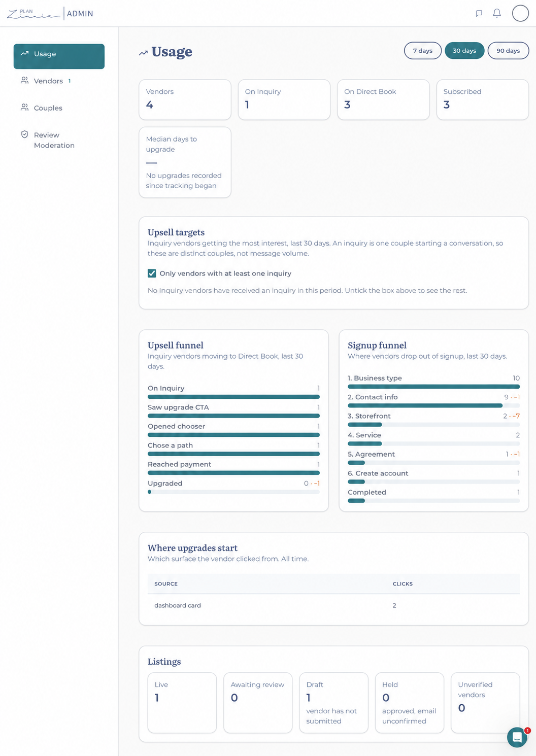Screen dimensions: 536x756
Task: Click the 'Chose a path' funnel label
Action: pos(170,445)
